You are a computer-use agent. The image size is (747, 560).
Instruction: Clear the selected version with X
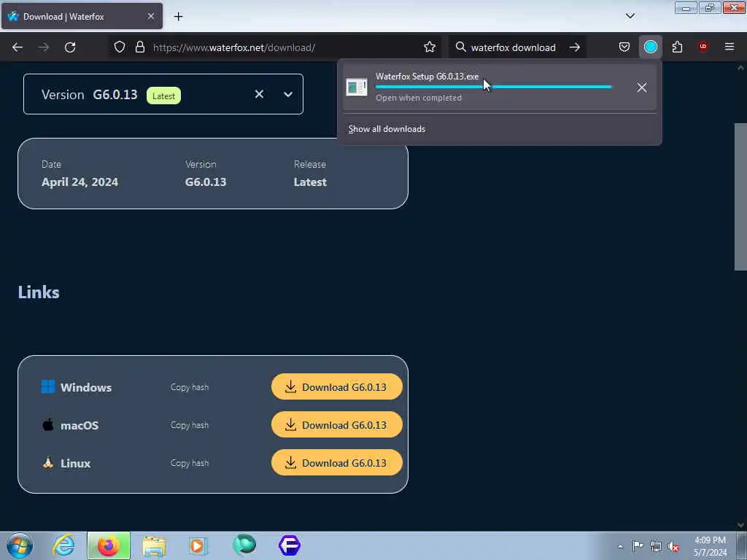click(259, 94)
